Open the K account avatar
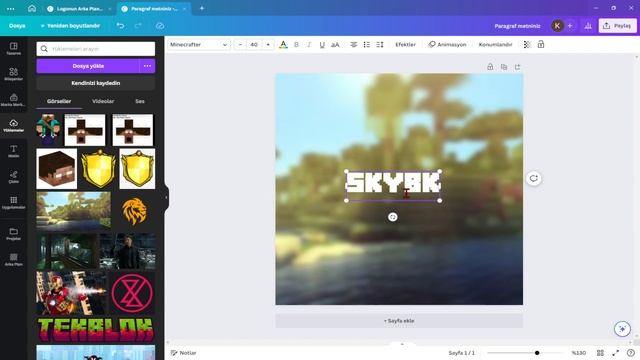Viewport: 640px width, 360px height. (557, 26)
